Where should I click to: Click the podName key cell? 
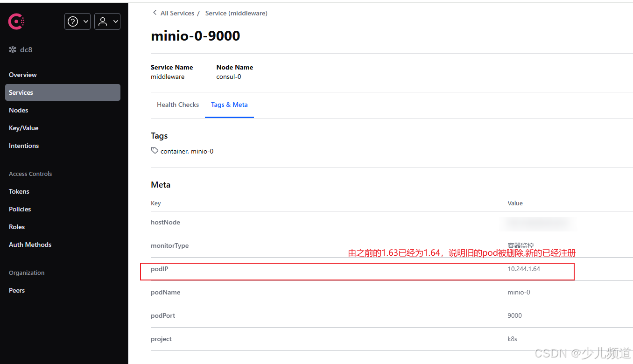click(165, 292)
